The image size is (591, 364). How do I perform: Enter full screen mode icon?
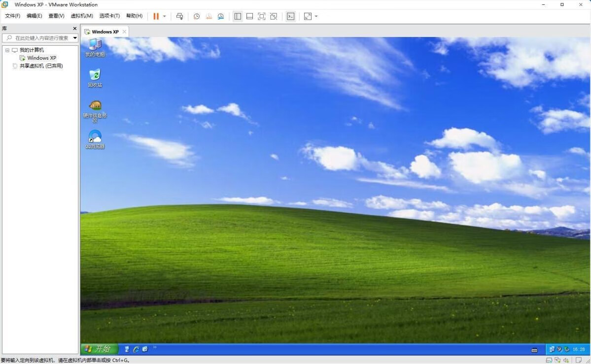262,16
